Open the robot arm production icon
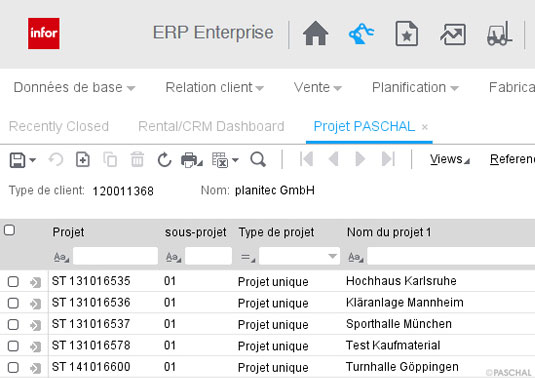Viewport: 535px width, 378px height. pyautogui.click(x=361, y=33)
